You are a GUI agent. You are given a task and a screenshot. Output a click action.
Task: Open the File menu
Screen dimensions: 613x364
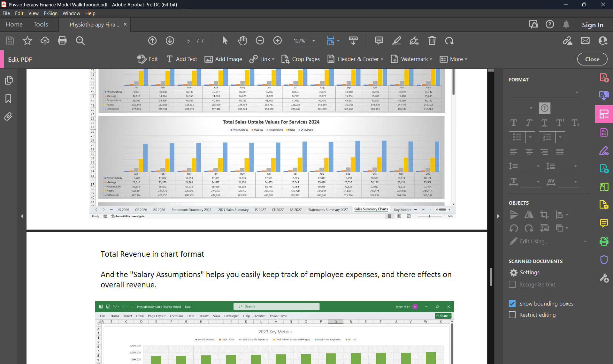[x=6, y=13]
